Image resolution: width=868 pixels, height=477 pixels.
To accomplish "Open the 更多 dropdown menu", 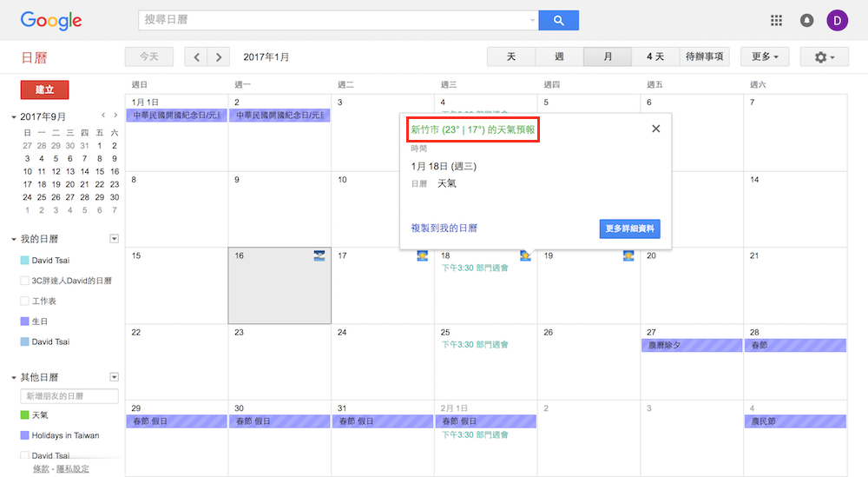I will [765, 56].
